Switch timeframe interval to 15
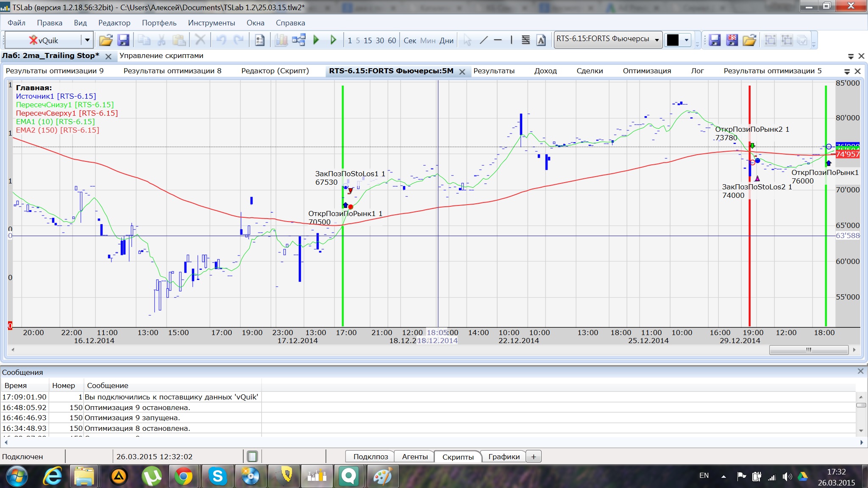This screenshot has height=488, width=868. pyautogui.click(x=367, y=41)
